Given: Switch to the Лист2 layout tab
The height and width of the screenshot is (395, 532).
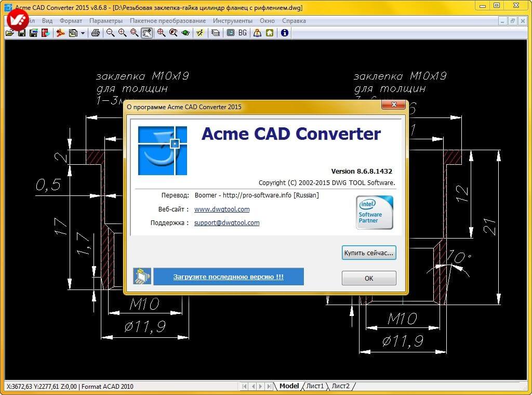Looking at the screenshot, I should tap(341, 386).
